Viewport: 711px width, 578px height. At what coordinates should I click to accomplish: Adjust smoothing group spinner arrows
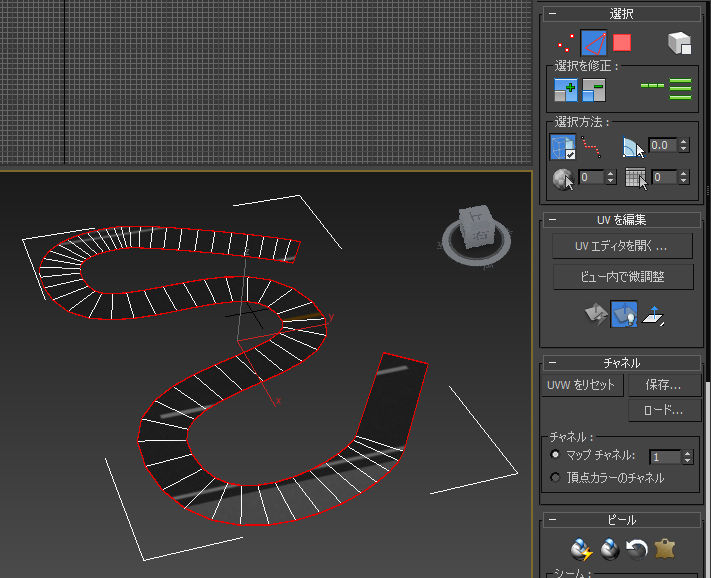point(611,177)
